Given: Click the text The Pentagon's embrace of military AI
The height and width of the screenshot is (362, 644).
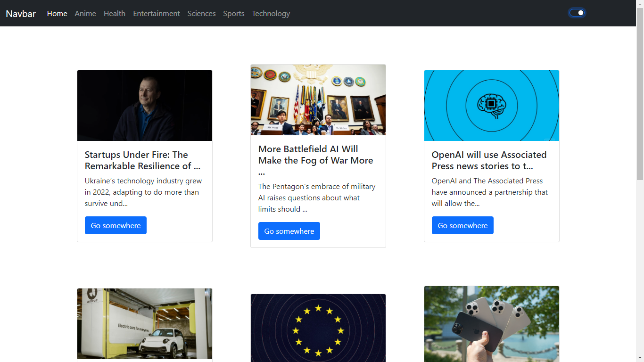Looking at the screenshot, I should pyautogui.click(x=317, y=198).
